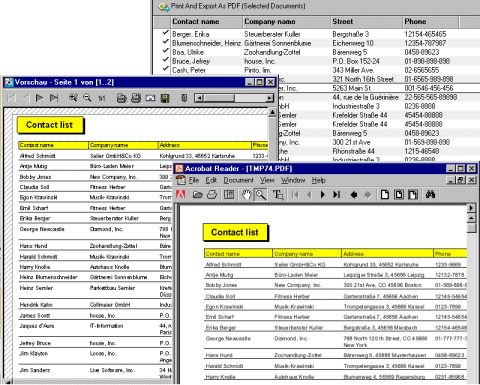Sort by Contact name column header
Image resolution: width=480 pixels, height=385 pixels.
click(x=207, y=22)
